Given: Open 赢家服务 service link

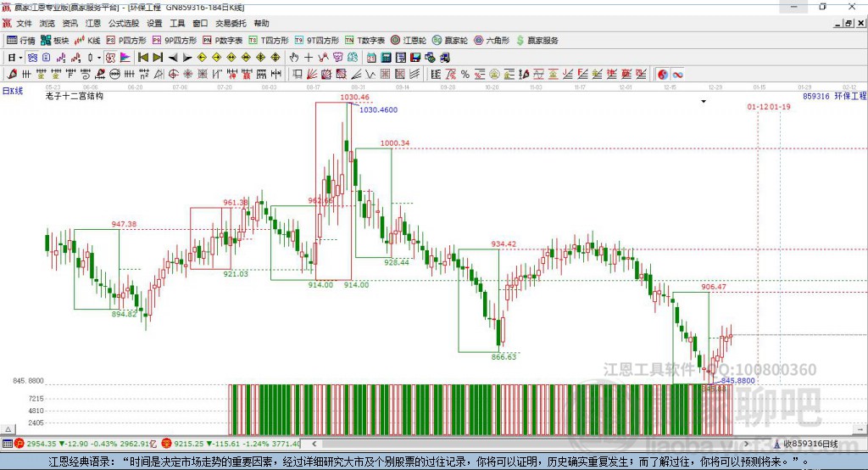Looking at the screenshot, I should [x=537, y=41].
